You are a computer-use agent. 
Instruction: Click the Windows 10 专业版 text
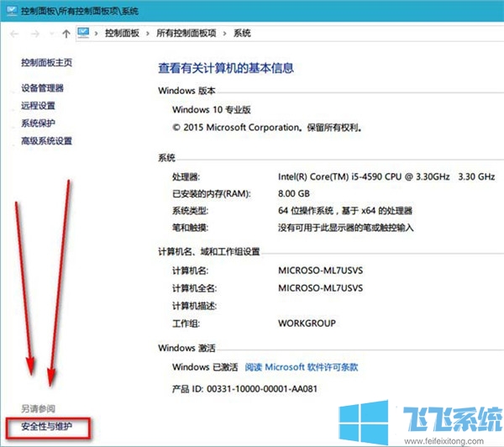tap(211, 110)
